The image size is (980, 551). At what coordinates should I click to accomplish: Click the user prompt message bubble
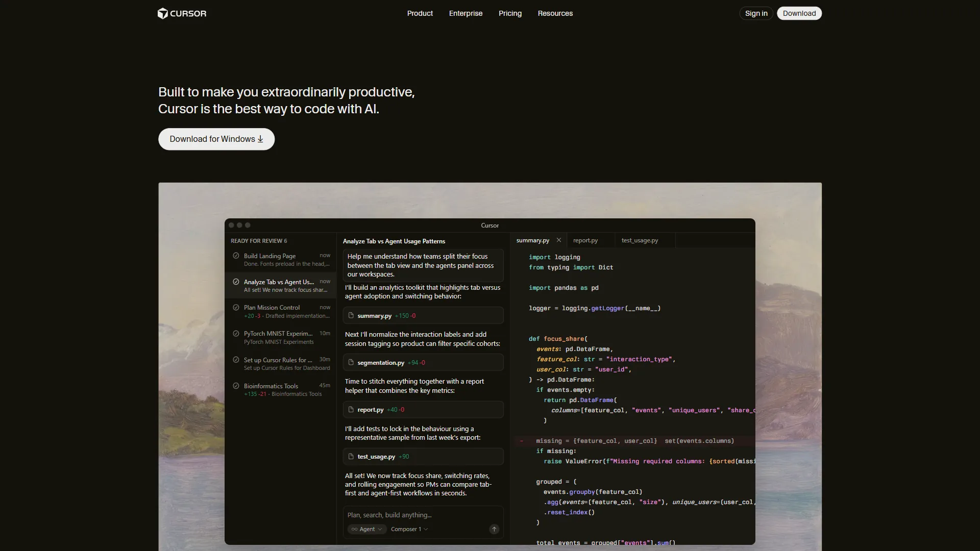pos(423,265)
